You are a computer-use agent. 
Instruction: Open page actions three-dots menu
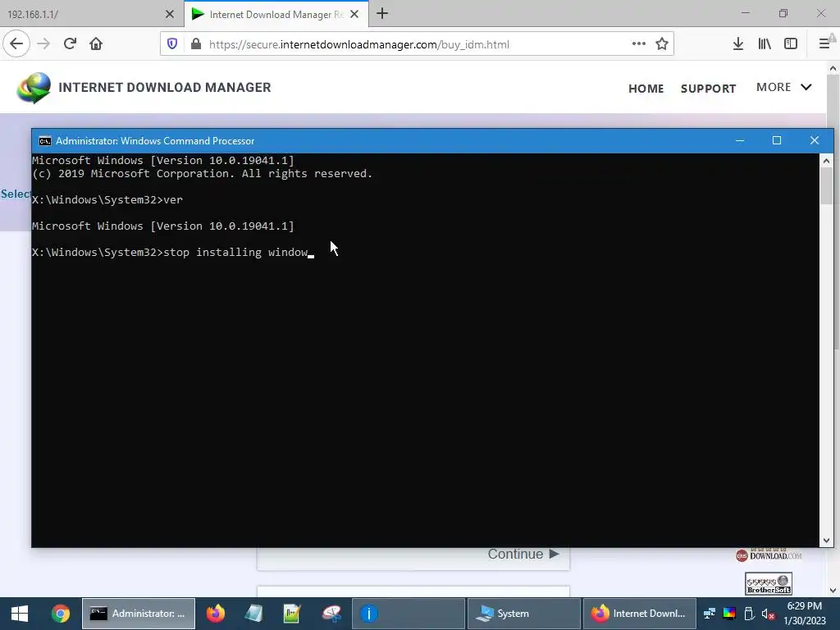pyautogui.click(x=638, y=44)
